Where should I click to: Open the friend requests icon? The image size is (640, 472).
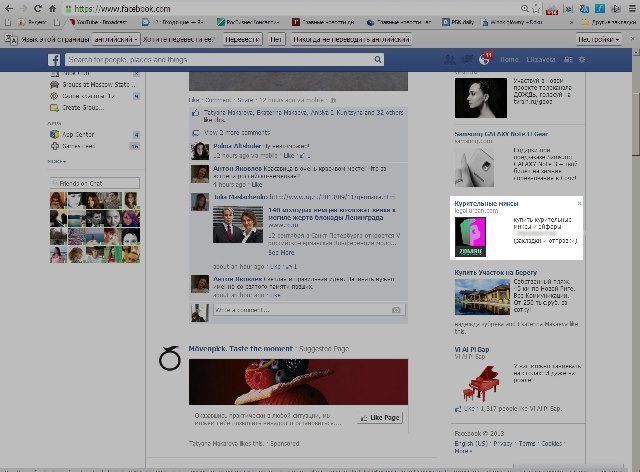[x=449, y=60]
